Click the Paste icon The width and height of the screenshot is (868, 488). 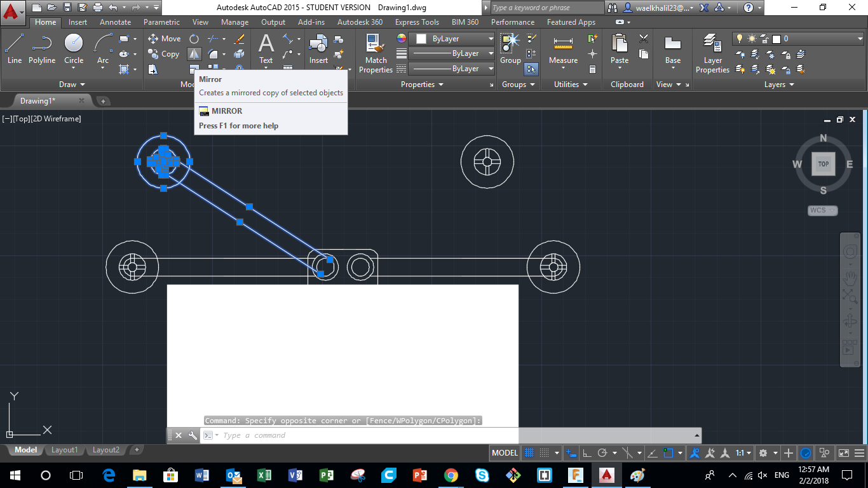point(620,43)
